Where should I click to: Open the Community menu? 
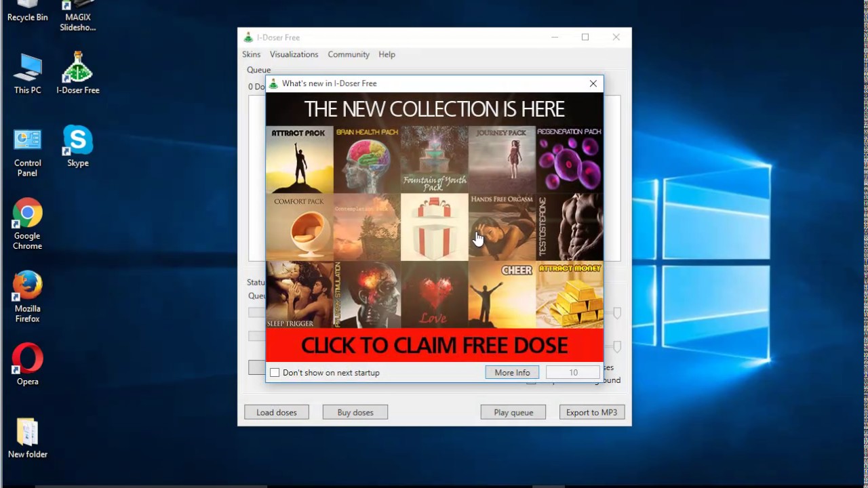[x=349, y=54]
